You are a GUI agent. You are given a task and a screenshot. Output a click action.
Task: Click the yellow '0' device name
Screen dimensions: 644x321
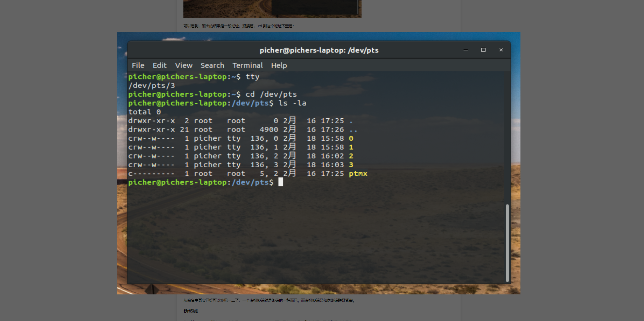pos(351,138)
